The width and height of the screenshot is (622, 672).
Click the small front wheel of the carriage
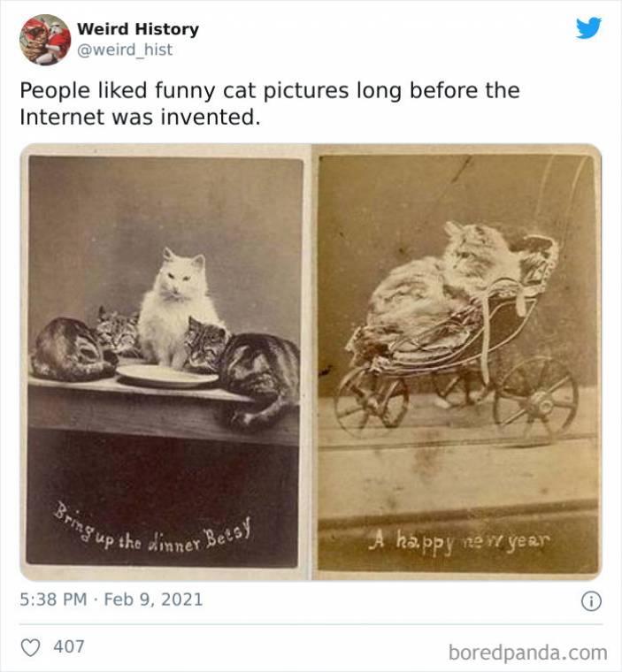pos(372,402)
